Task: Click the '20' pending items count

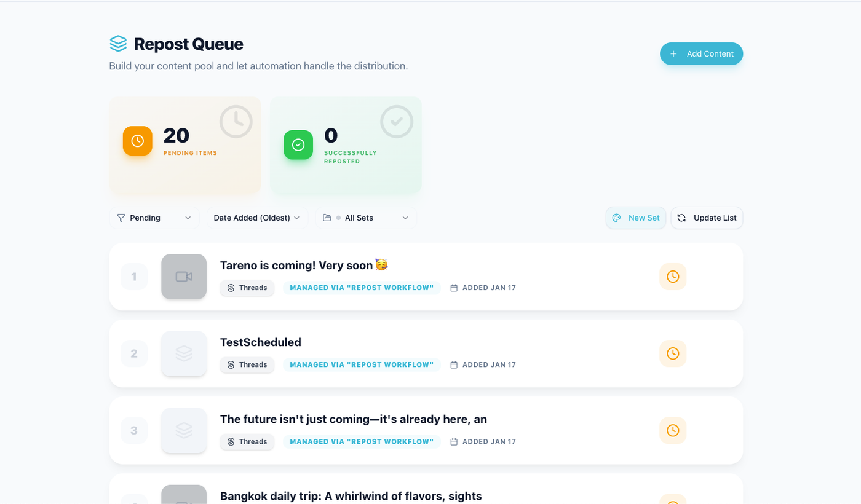Action: (x=177, y=135)
